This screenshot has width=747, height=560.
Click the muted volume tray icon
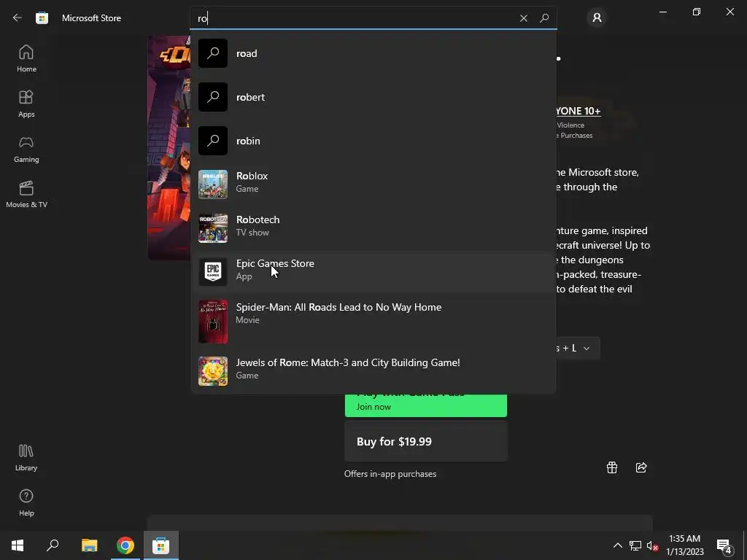point(652,545)
